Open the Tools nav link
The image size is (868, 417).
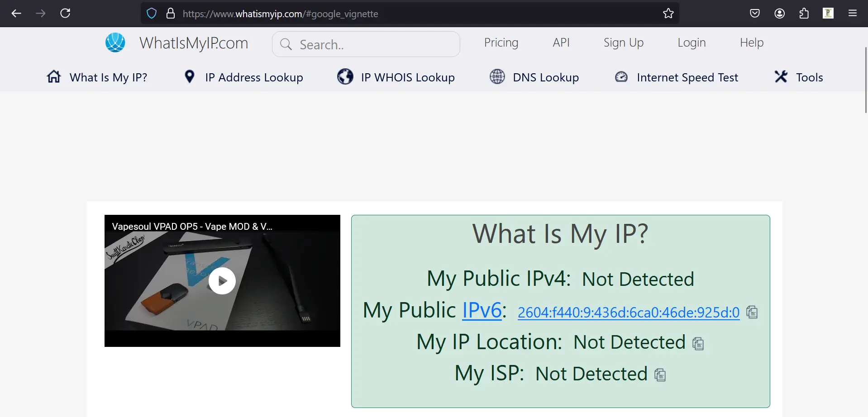point(810,77)
